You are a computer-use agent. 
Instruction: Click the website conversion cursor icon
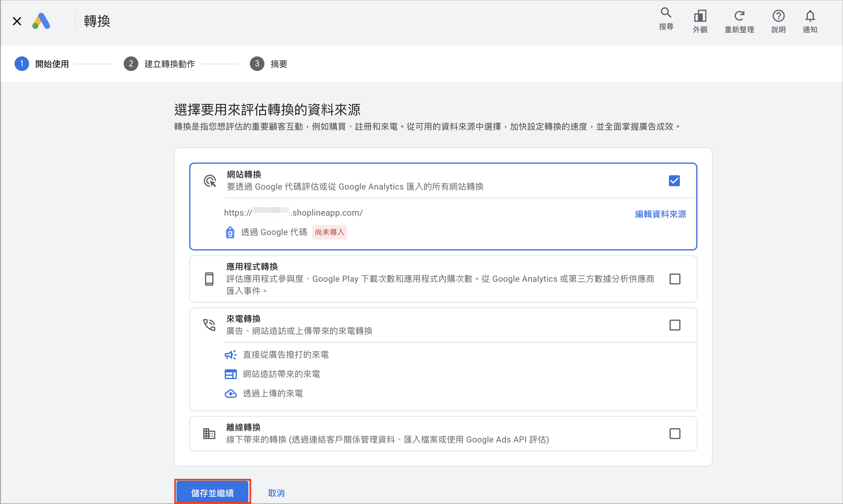pyautogui.click(x=210, y=181)
